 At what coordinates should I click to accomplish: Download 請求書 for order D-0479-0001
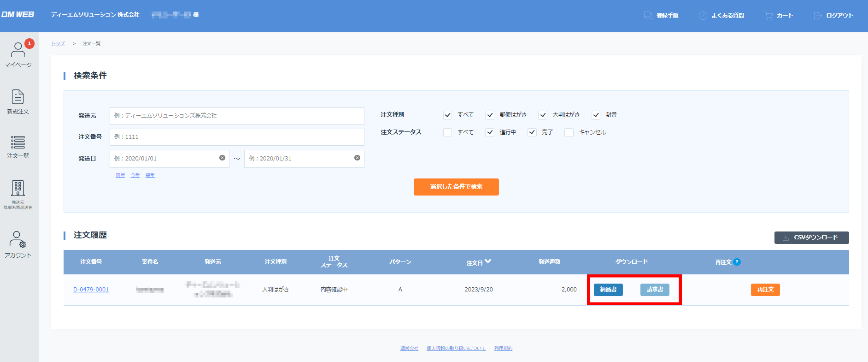coord(655,290)
